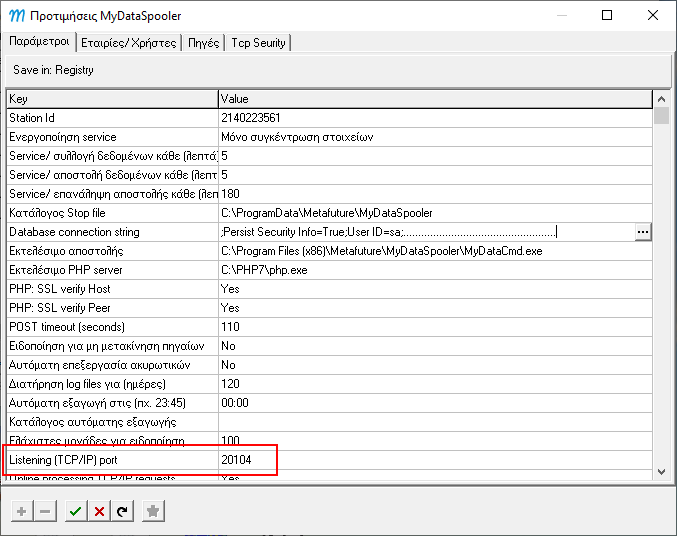677x536 pixels.
Task: Select the Database connection string key
Action: click(x=112, y=232)
